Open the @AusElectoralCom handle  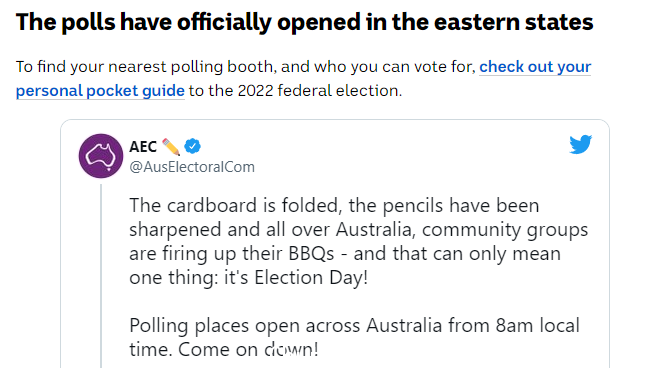coord(192,167)
